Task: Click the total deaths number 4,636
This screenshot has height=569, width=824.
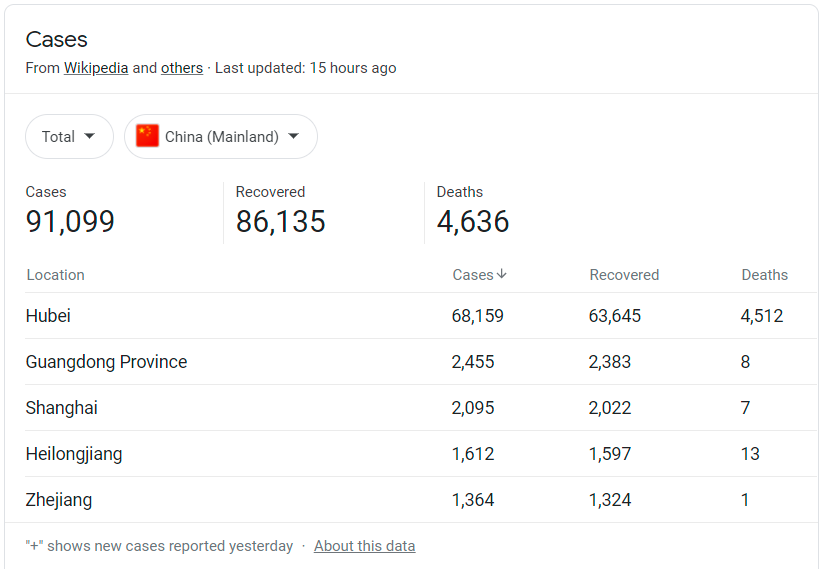Action: [473, 221]
